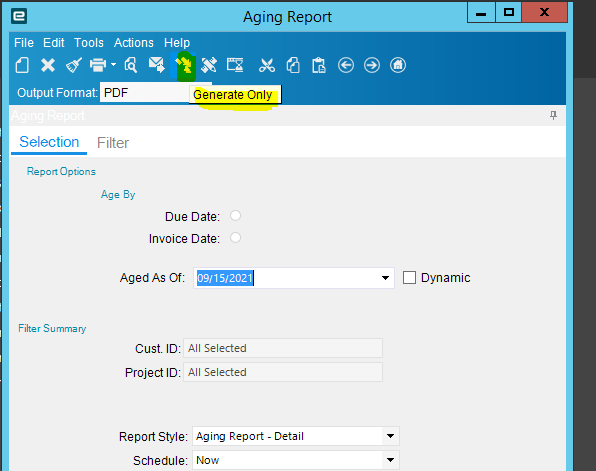
Task: Switch to the Filter tab
Action: 113,143
